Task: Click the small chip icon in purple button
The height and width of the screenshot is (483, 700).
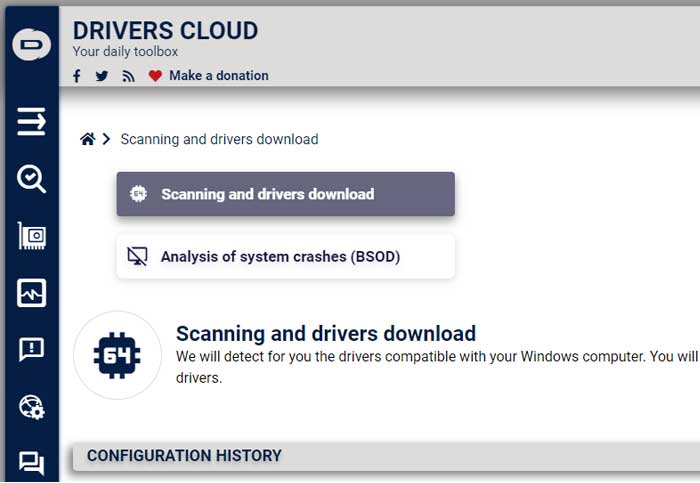Action: [x=138, y=194]
